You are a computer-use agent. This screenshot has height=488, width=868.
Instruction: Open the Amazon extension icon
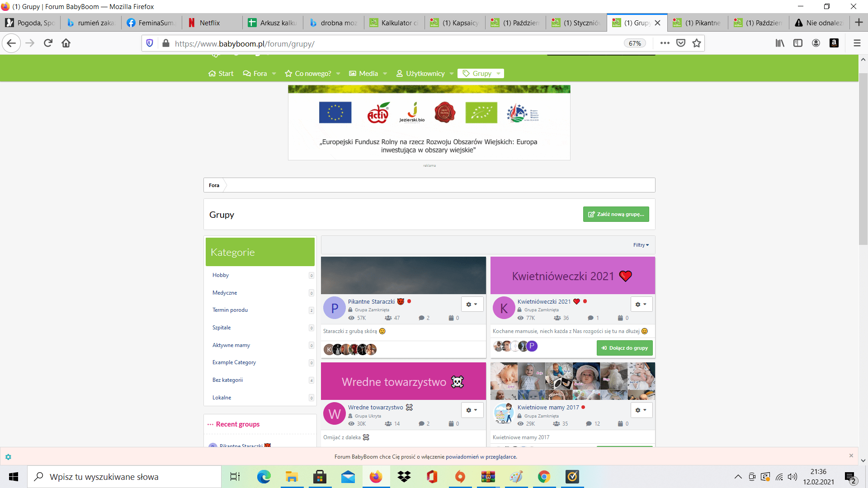tap(834, 43)
